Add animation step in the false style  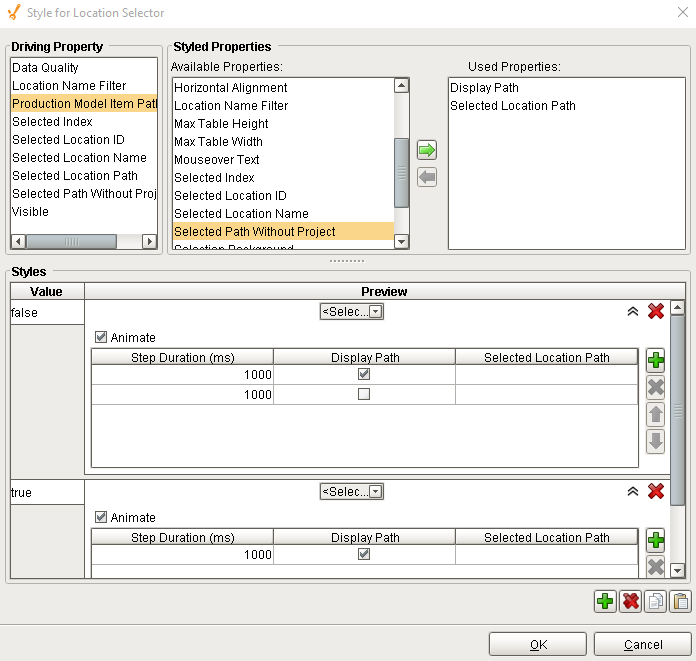(656, 361)
